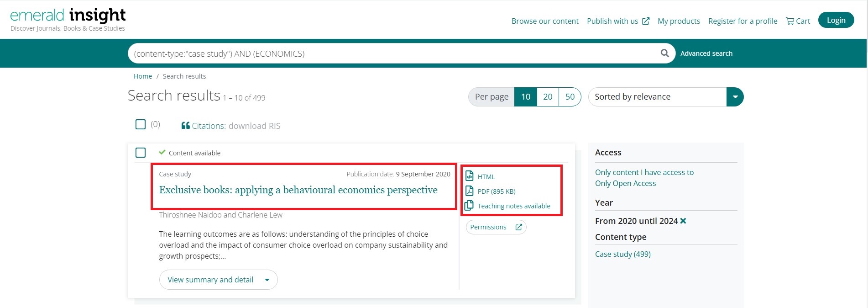
Task: Open the Sorted by relevance dropdown
Action: click(x=735, y=97)
